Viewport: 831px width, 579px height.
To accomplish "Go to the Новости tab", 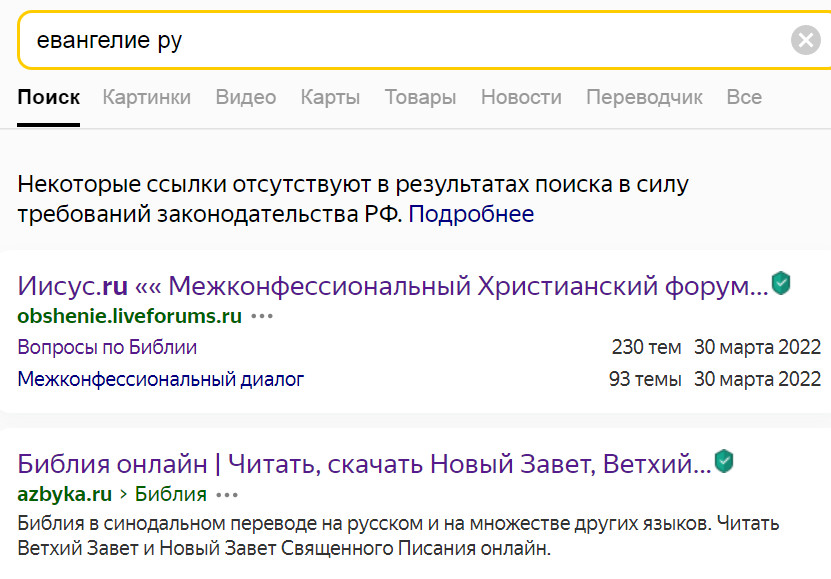I will click(521, 97).
